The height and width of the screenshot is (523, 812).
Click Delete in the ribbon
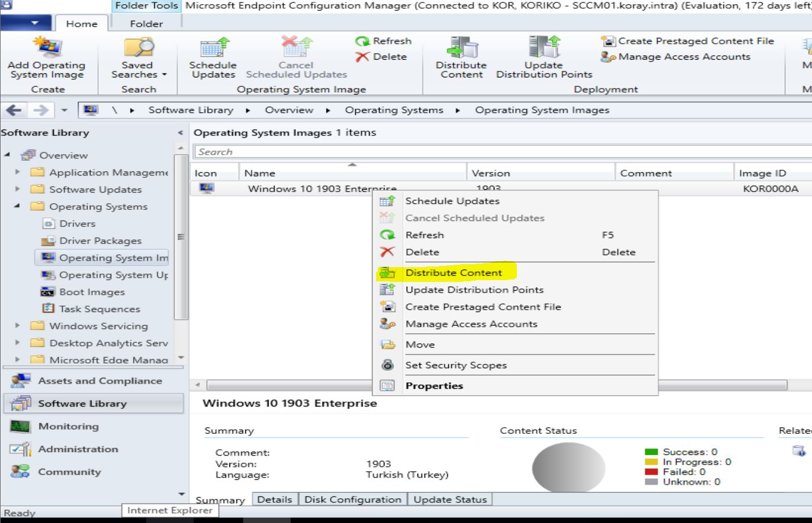coord(381,57)
